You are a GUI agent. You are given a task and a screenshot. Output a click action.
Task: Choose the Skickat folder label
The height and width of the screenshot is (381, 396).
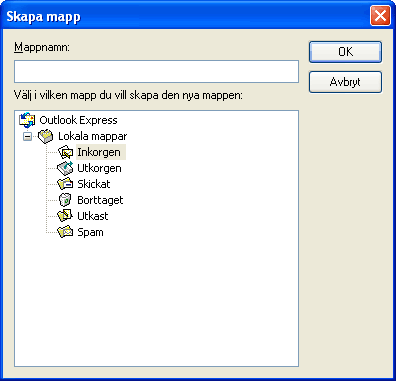[x=94, y=184]
